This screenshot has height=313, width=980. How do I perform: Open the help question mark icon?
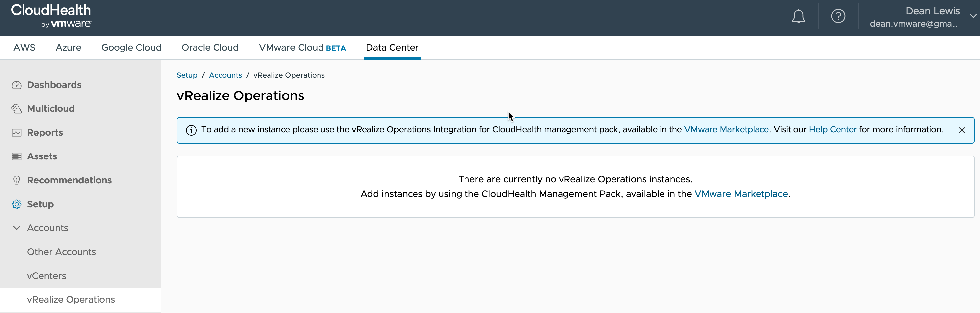pos(838,16)
